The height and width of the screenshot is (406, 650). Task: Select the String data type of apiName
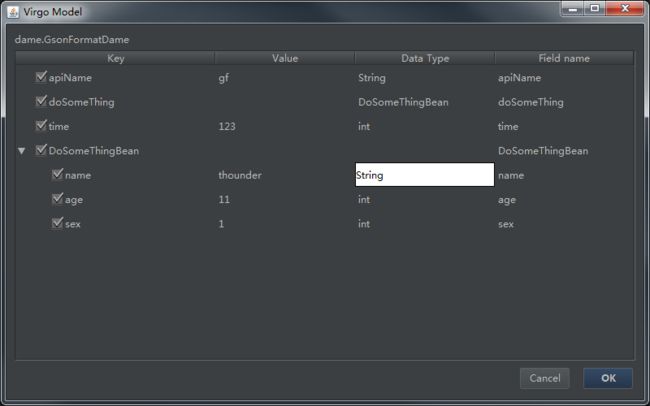click(425, 78)
